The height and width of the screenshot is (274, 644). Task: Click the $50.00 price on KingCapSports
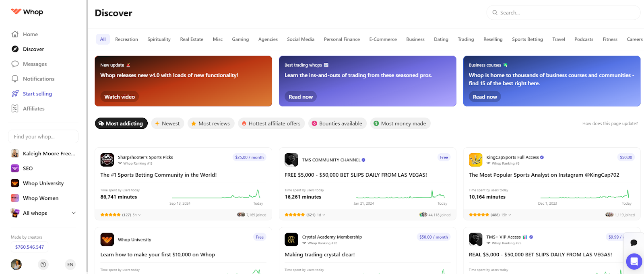[626, 157]
